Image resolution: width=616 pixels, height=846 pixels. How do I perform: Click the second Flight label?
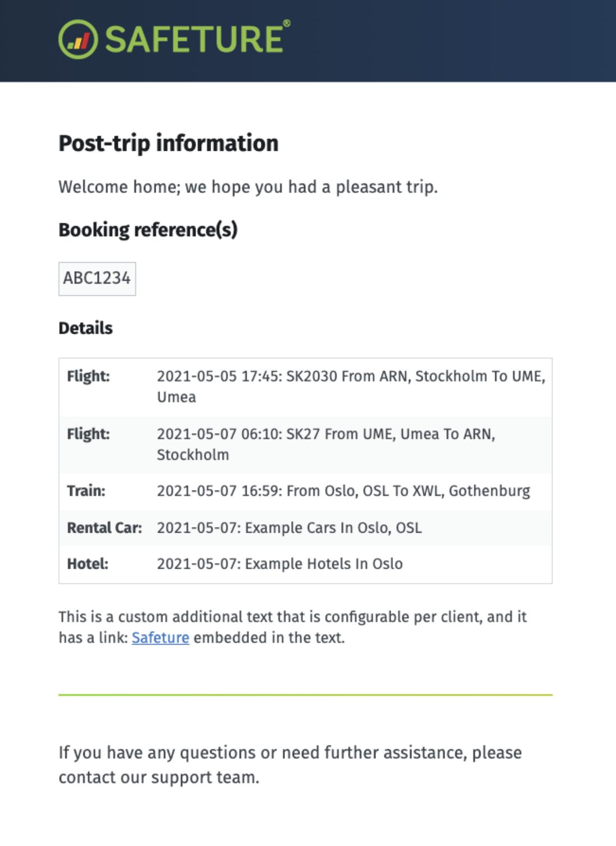click(88, 434)
